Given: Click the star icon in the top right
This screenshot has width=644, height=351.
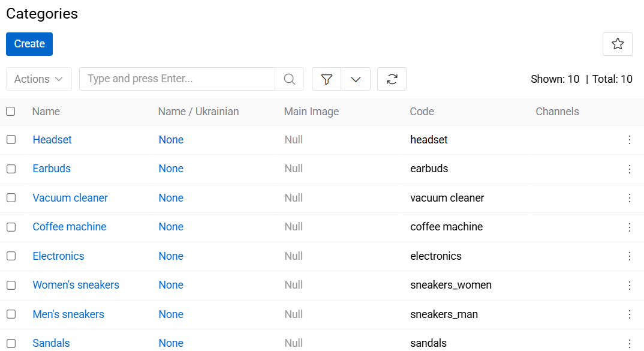Looking at the screenshot, I should (x=618, y=44).
